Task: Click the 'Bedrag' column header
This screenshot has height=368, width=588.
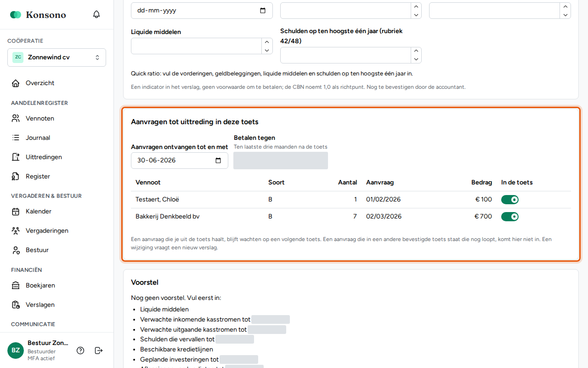Action: click(x=481, y=183)
